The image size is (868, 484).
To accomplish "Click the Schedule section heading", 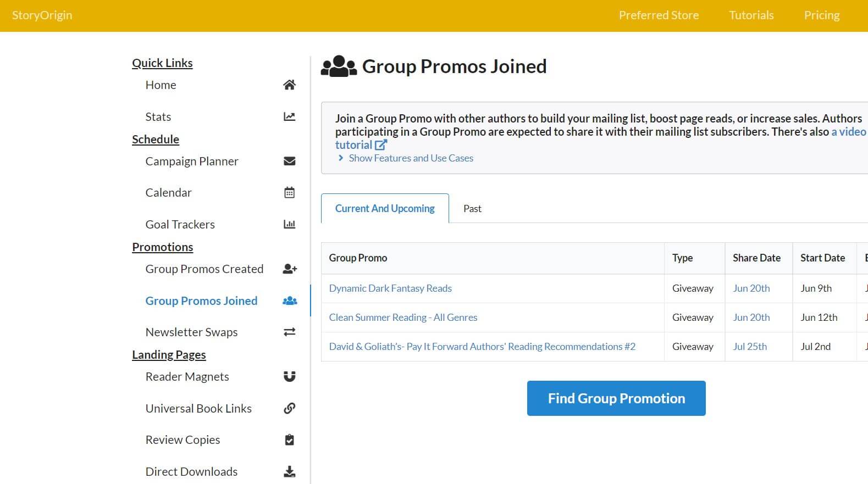I will [x=156, y=140].
